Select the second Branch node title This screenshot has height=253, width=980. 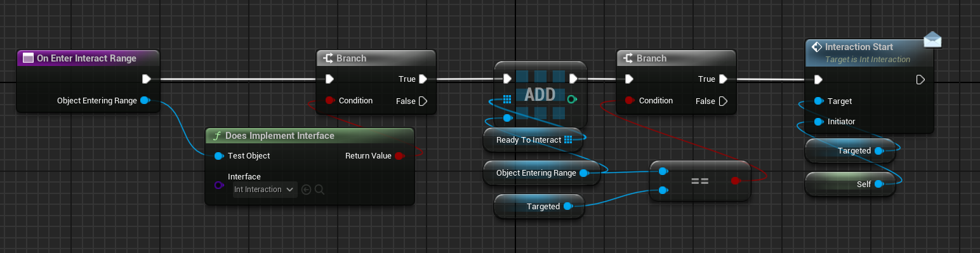[x=651, y=58]
